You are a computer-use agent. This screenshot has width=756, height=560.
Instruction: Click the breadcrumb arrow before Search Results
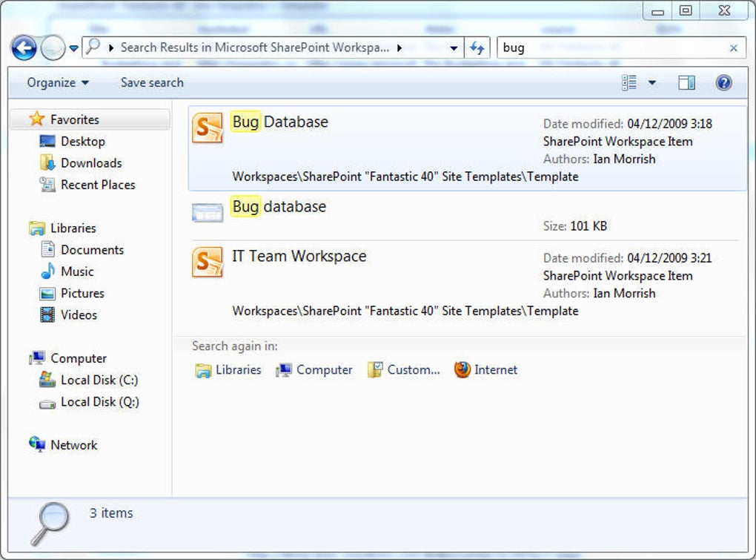111,47
